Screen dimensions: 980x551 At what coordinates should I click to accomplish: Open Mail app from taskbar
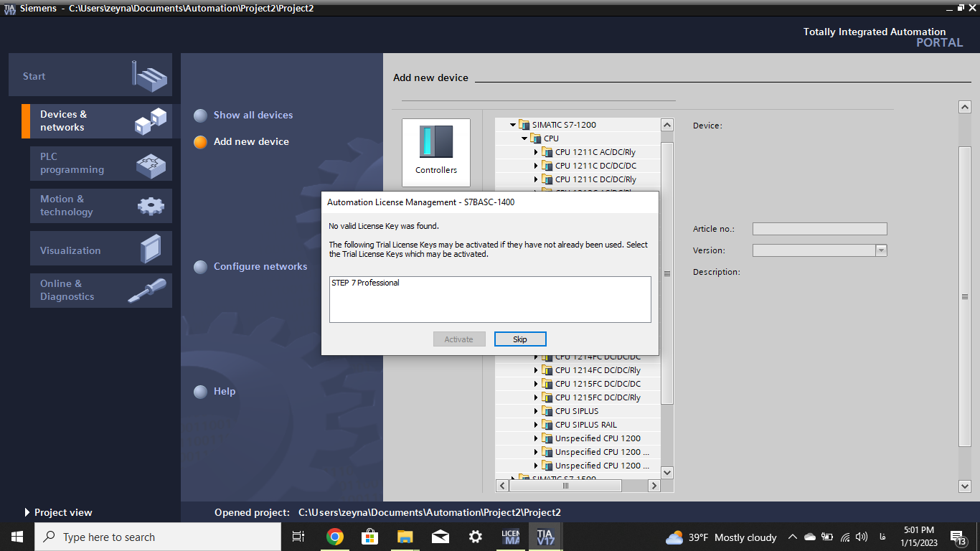pyautogui.click(x=440, y=537)
